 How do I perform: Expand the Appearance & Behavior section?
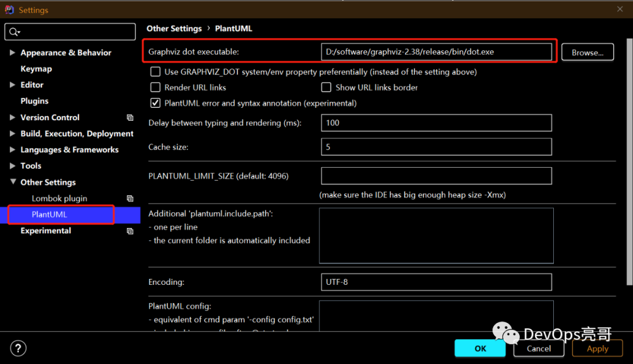(12, 53)
